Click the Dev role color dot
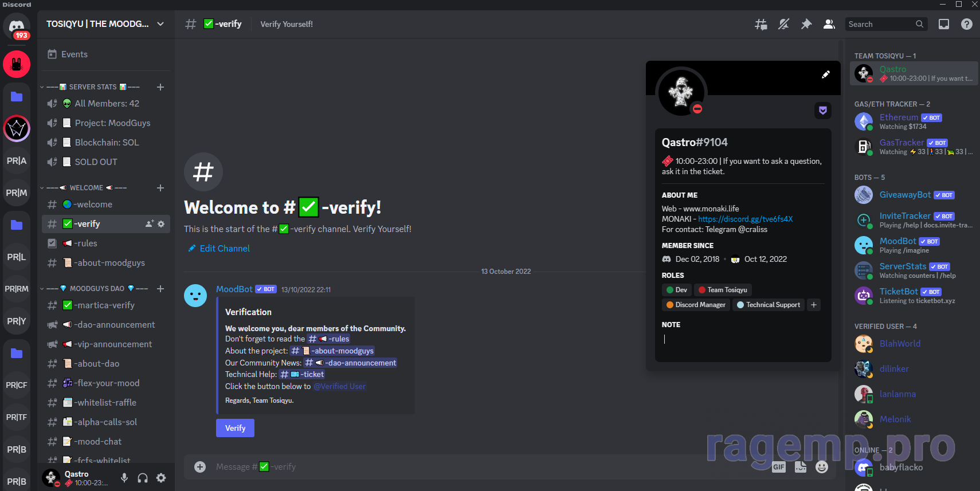980x491 pixels. [x=670, y=290]
